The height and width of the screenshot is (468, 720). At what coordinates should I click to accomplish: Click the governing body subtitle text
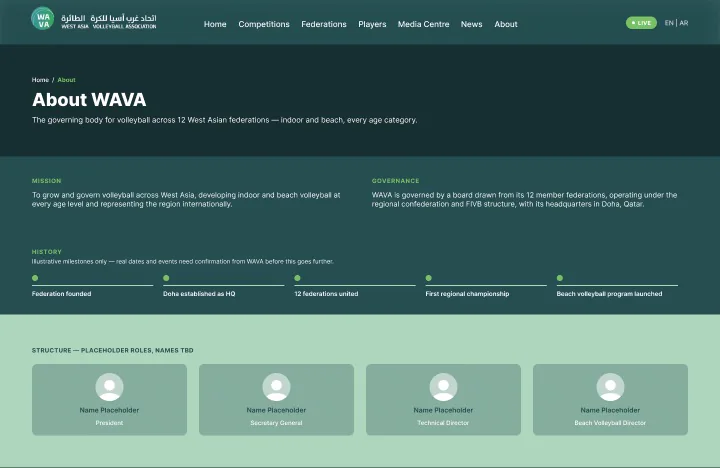coord(225,120)
